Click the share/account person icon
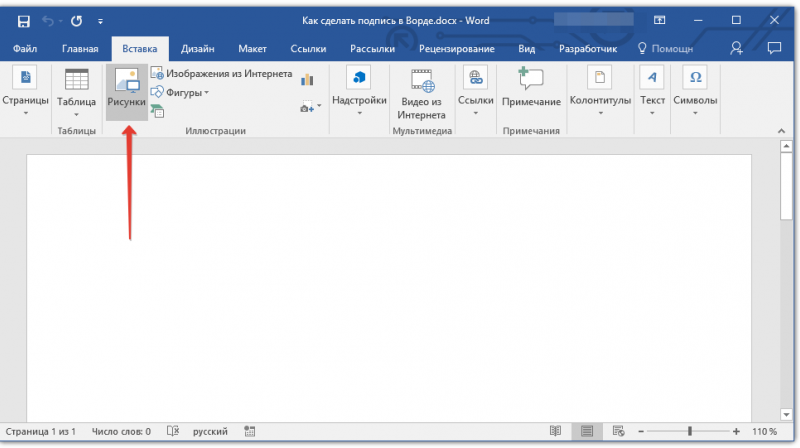 (736, 48)
